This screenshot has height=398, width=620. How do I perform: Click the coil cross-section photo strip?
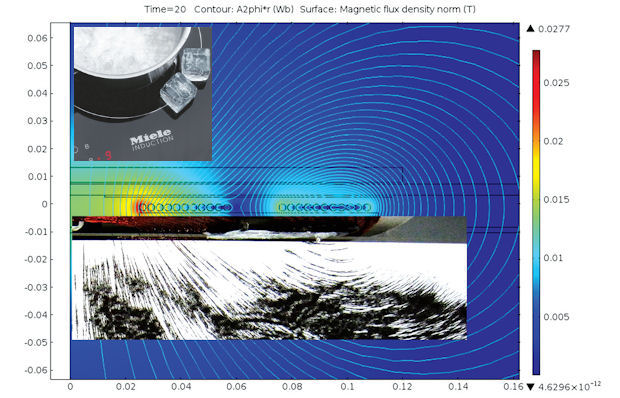click(x=269, y=228)
